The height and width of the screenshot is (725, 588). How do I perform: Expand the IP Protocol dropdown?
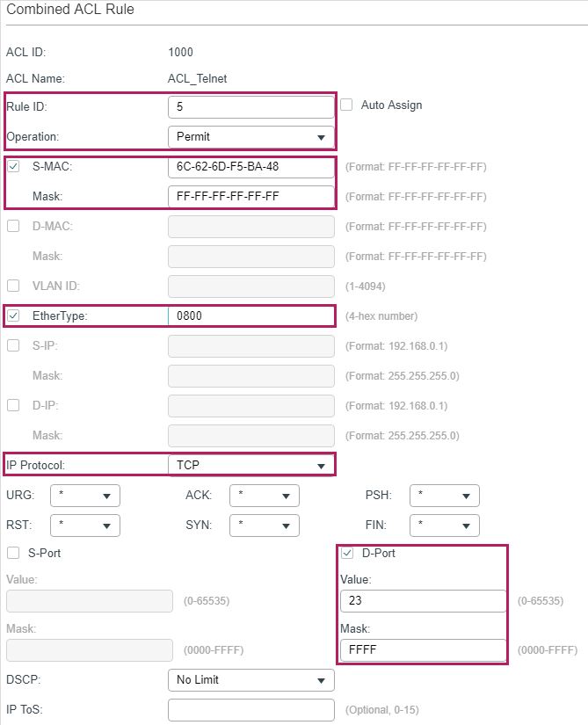[250, 465]
